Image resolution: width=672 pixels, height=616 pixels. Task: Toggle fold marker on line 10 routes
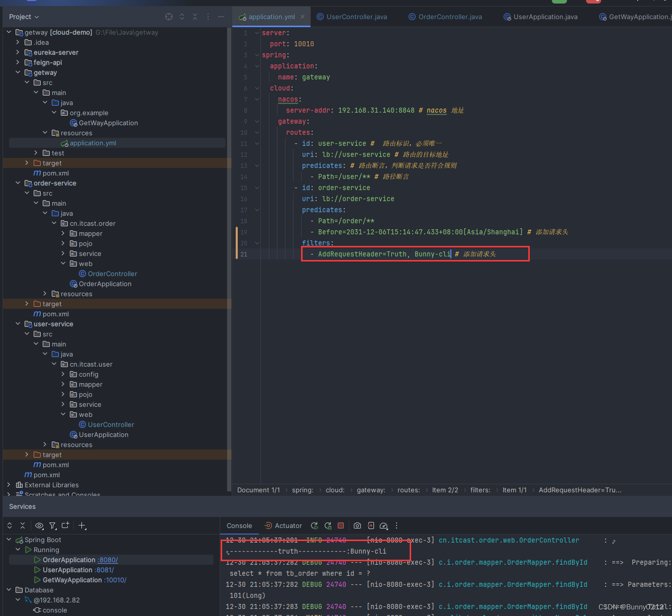pyautogui.click(x=257, y=132)
